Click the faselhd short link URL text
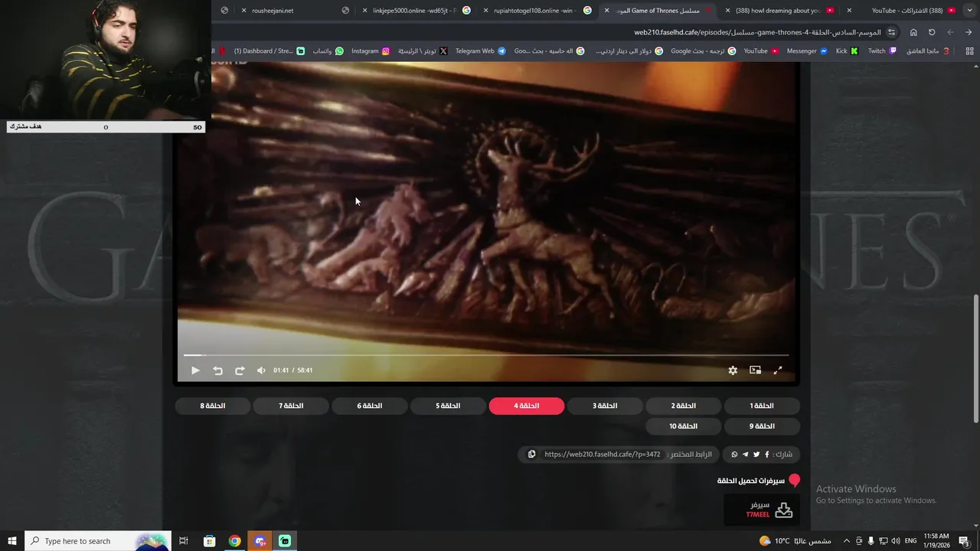The width and height of the screenshot is (980, 551). (x=603, y=455)
